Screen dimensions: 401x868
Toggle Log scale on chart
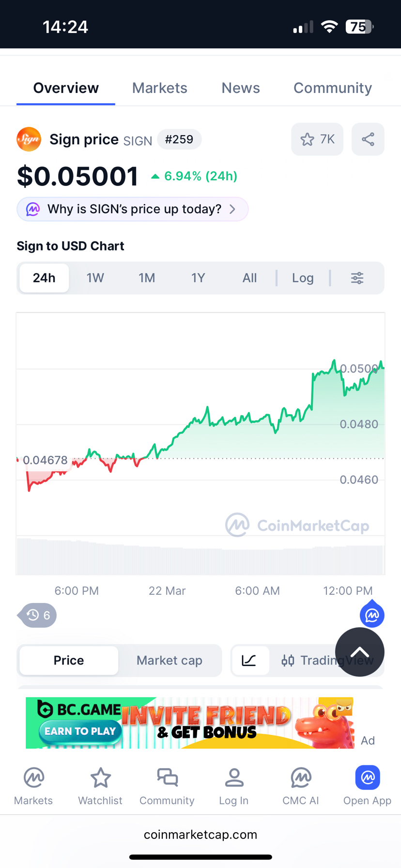coord(303,278)
